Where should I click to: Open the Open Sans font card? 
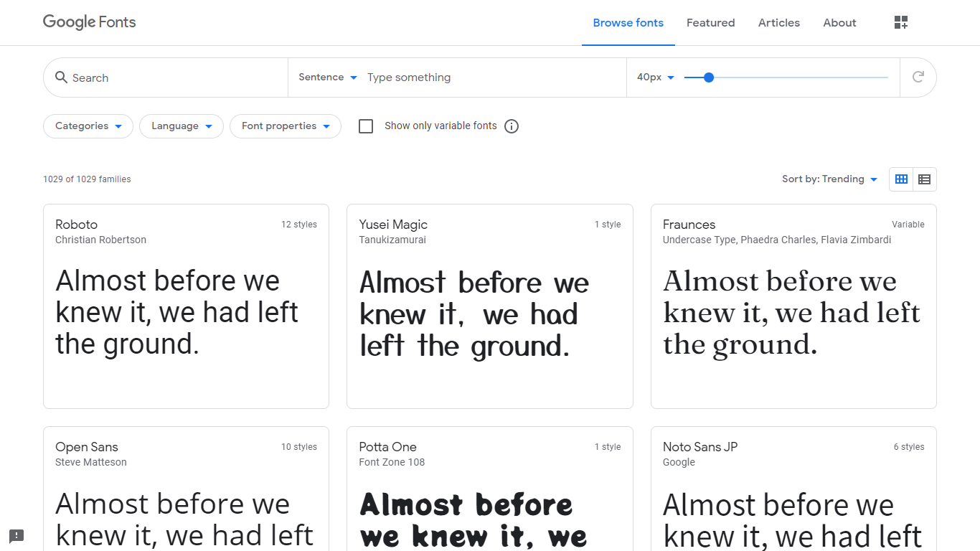(x=186, y=489)
